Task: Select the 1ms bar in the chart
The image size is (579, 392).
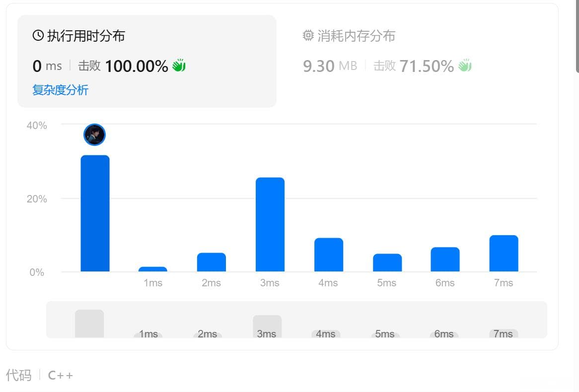Action: click(153, 269)
